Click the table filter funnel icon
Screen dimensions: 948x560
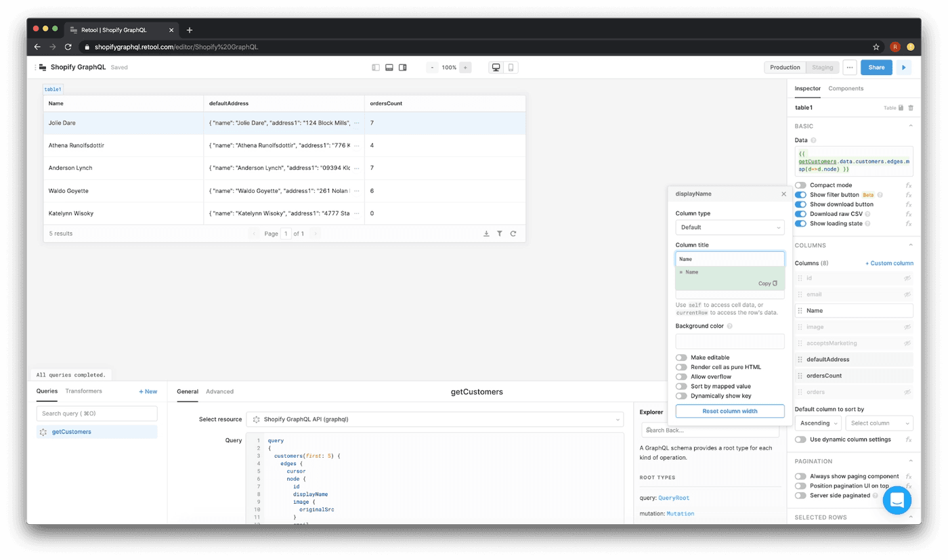click(500, 234)
